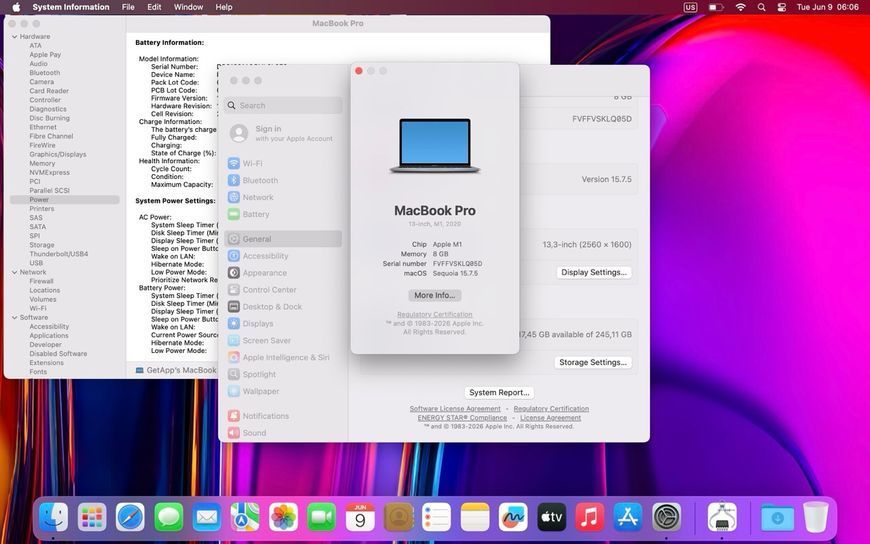Collapse the Software tree section
The height and width of the screenshot is (544, 870).
pos(14,318)
